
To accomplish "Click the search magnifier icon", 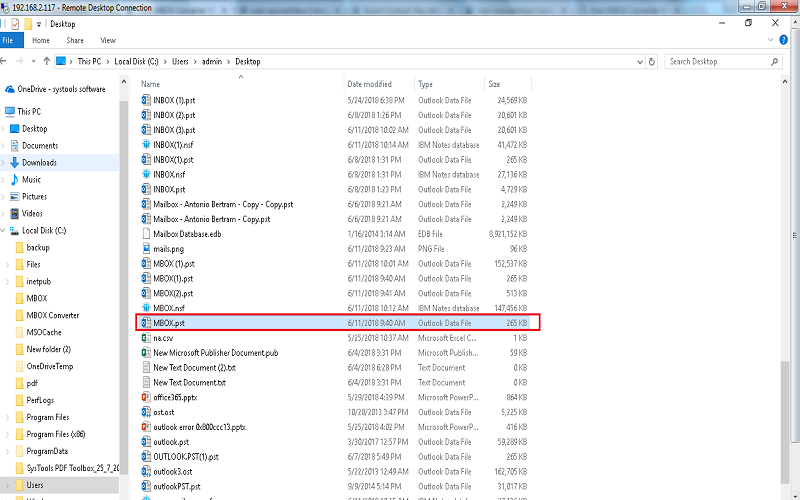I will 774,62.
